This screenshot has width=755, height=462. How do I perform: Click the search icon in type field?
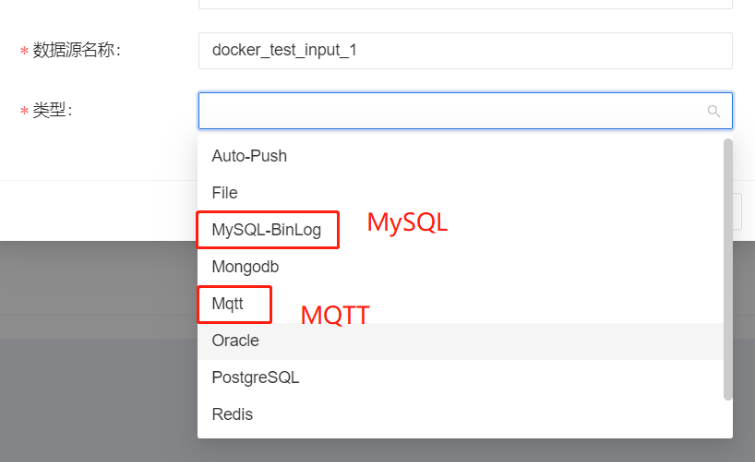coord(714,111)
